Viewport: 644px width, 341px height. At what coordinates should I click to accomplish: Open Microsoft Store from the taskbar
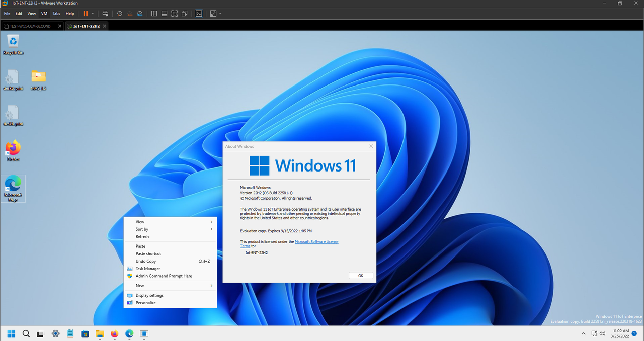point(85,333)
